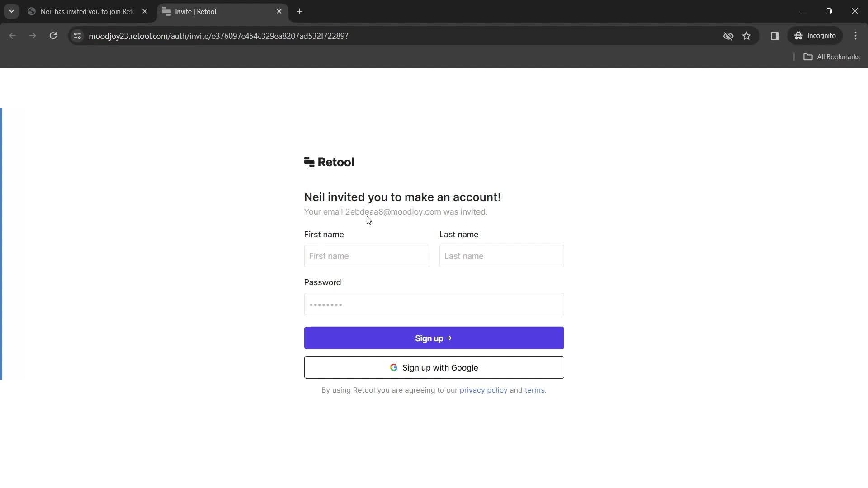The image size is (868, 488).
Task: Go back to previous page
Action: pyautogui.click(x=13, y=36)
